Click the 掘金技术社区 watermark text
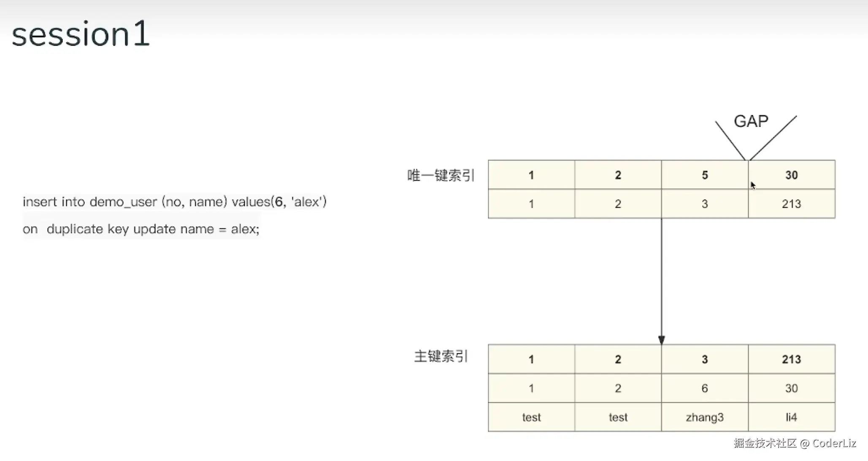The height and width of the screenshot is (461, 868). [x=765, y=443]
